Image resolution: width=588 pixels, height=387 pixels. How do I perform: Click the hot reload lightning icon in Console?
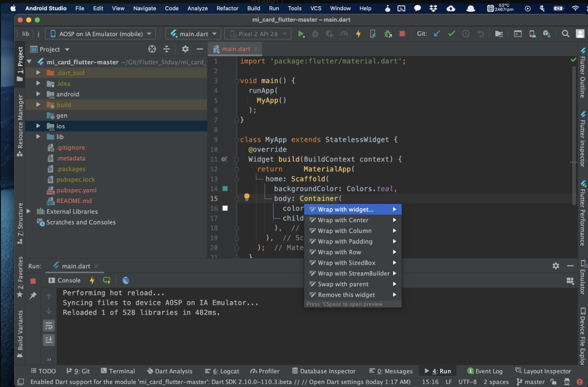(x=92, y=280)
